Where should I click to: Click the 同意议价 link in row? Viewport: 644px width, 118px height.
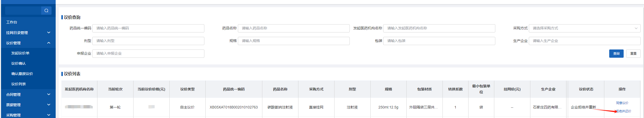pos(622,103)
